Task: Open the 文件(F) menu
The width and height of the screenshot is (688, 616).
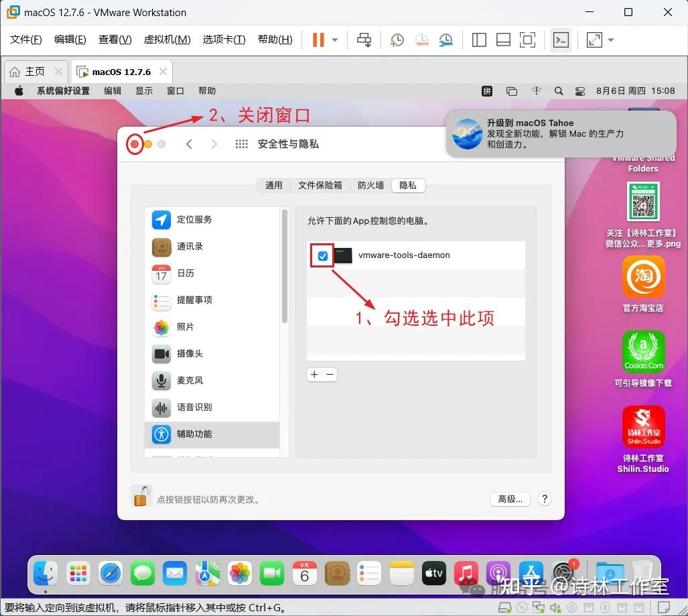Action: coord(26,40)
